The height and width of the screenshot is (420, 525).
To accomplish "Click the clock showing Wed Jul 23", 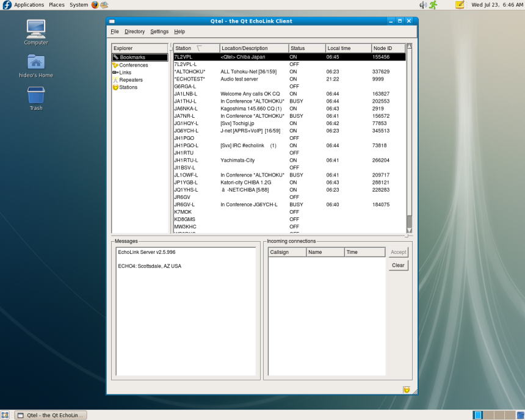I will pos(497,5).
